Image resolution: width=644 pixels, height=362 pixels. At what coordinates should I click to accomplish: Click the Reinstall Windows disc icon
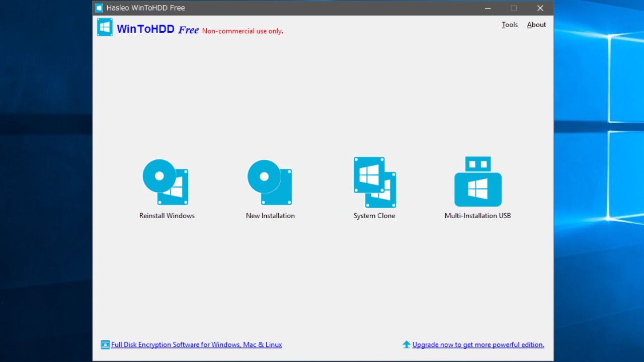coord(166,182)
